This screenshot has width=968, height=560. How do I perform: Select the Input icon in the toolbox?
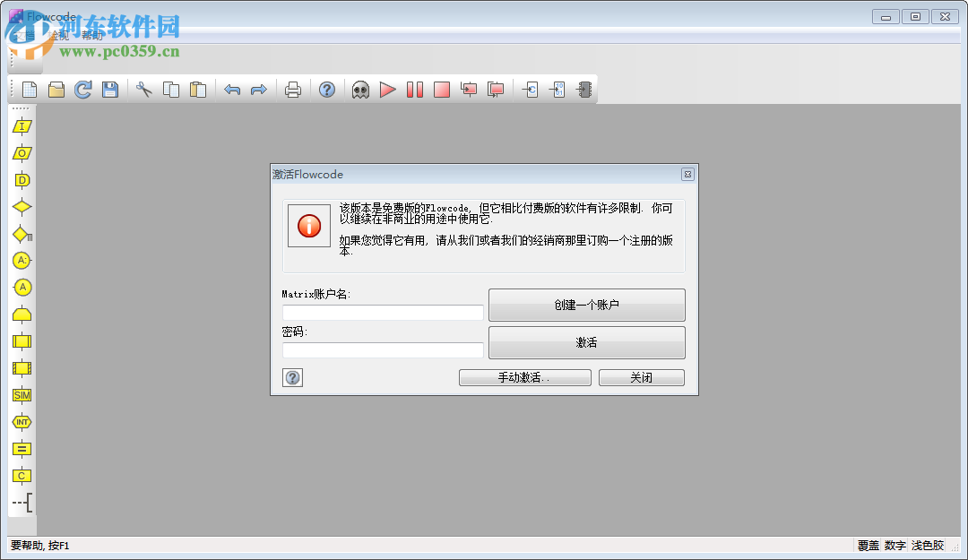coord(22,127)
